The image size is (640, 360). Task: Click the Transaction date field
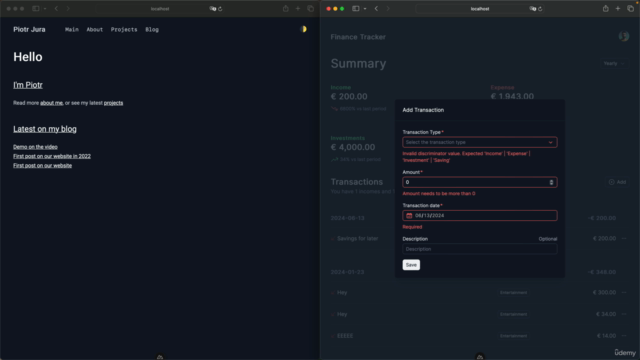point(480,216)
